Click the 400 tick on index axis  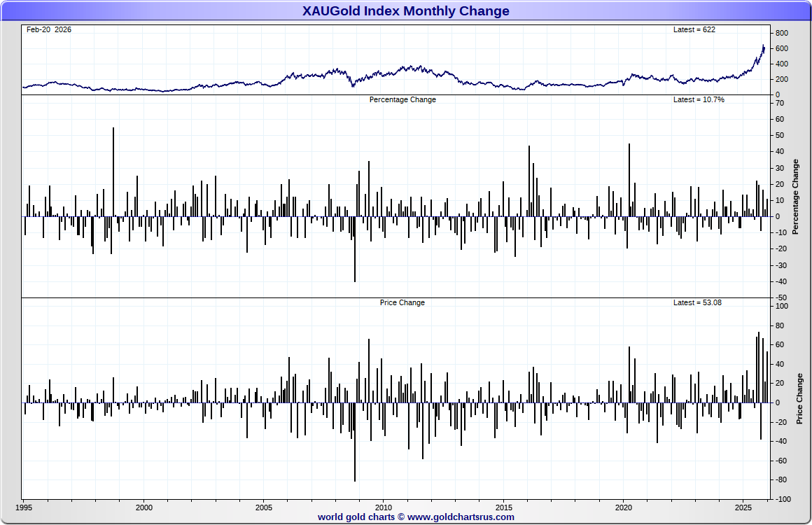(x=781, y=64)
